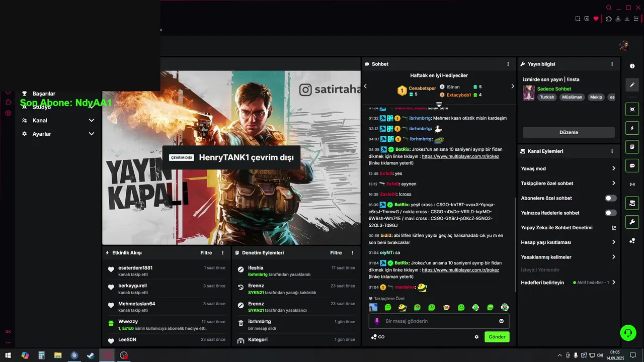Expand the Ayarlar section in the sidebar

pyautogui.click(x=92, y=134)
